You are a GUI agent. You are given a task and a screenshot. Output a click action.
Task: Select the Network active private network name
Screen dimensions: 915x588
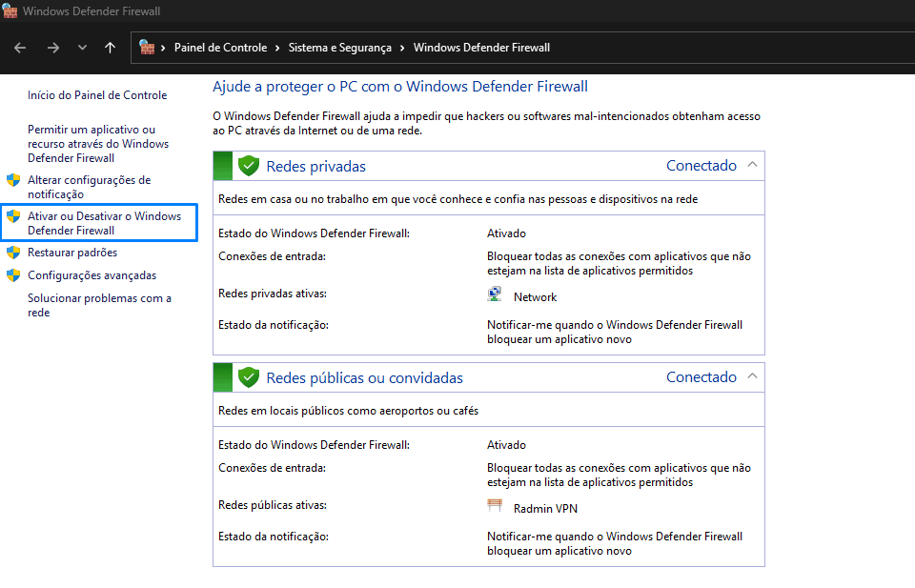click(535, 297)
